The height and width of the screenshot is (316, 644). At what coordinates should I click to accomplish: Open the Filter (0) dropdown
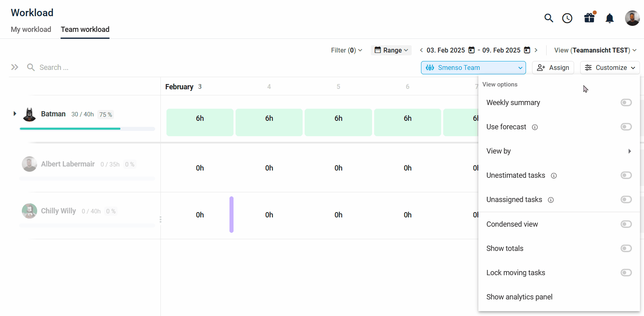click(346, 50)
